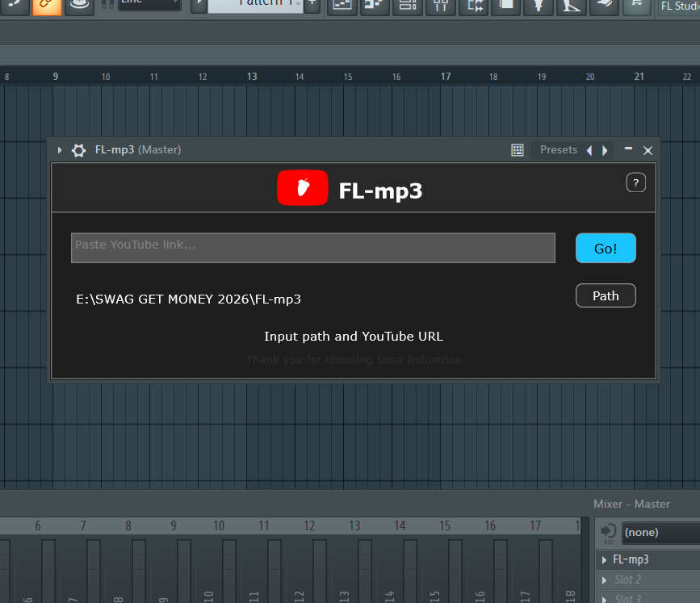Click the volume fader on insert 15

[455, 572]
